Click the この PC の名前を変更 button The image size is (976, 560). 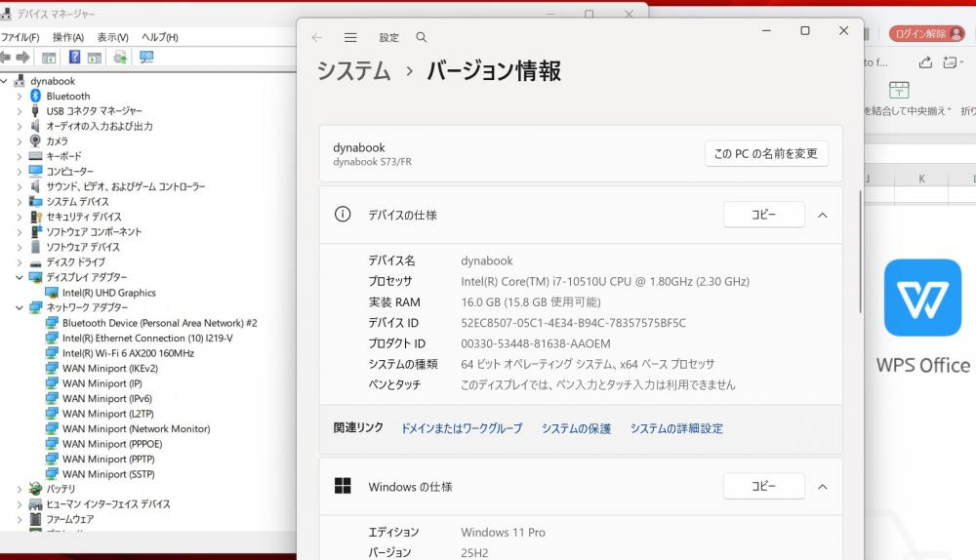(x=766, y=154)
